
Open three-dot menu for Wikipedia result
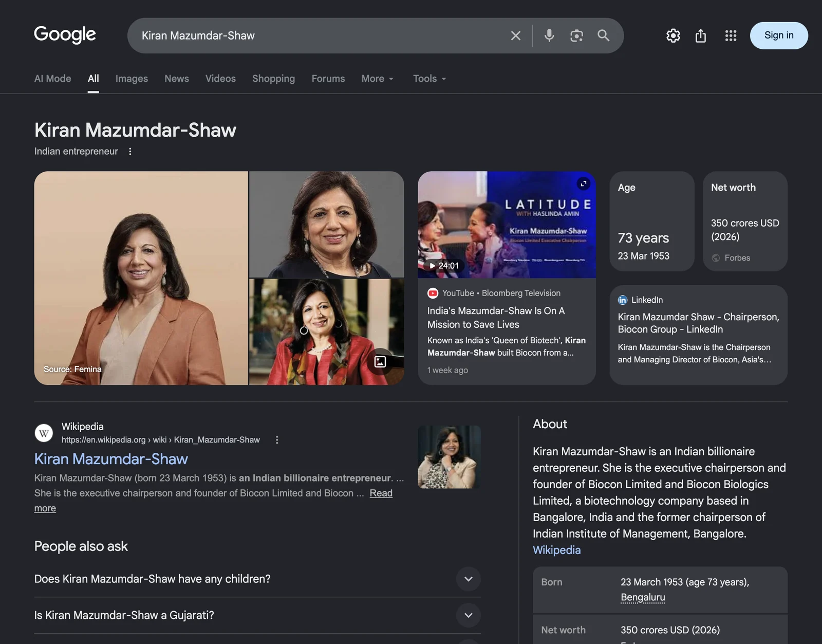[x=277, y=440]
